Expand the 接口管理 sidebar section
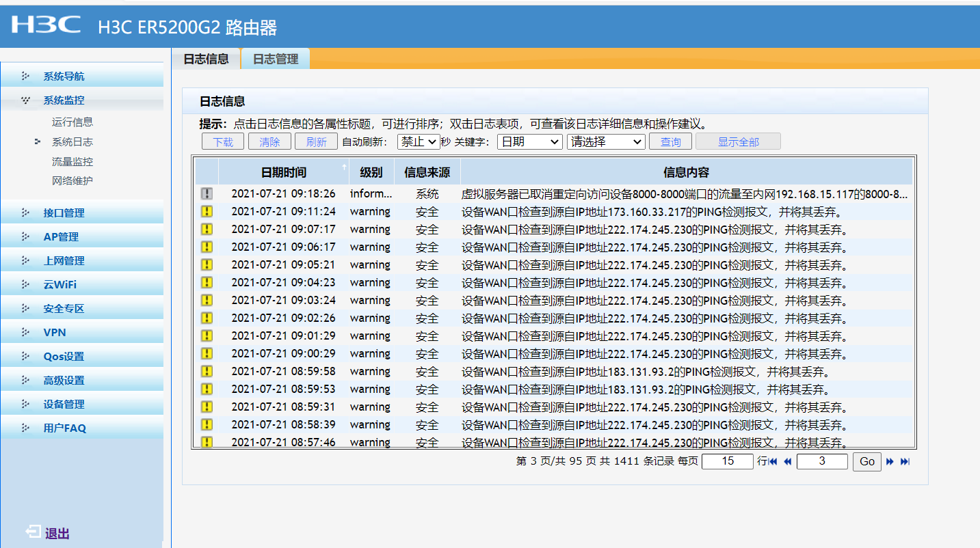Viewport: 980px width, 548px height. 82,213
